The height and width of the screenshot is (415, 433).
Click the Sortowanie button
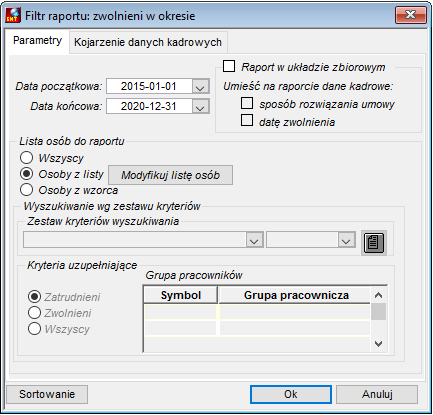[47, 394]
